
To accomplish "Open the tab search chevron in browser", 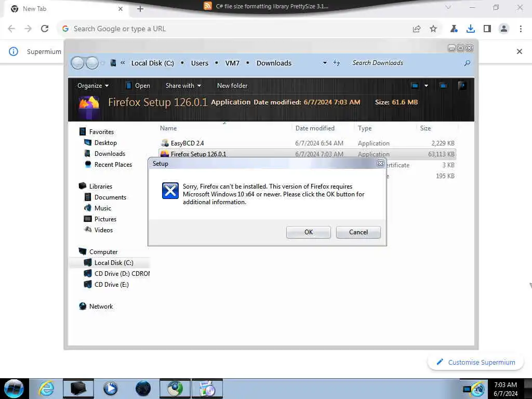I will [x=448, y=7].
